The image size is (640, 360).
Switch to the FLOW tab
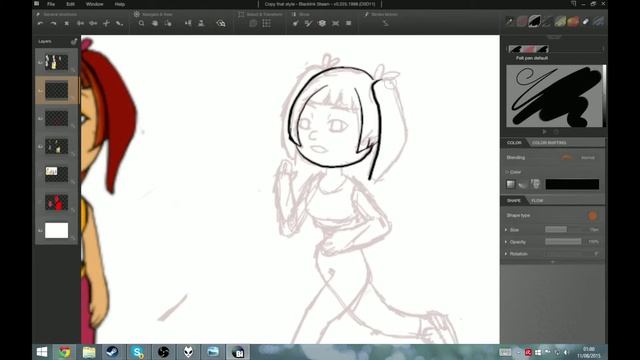pyautogui.click(x=537, y=200)
